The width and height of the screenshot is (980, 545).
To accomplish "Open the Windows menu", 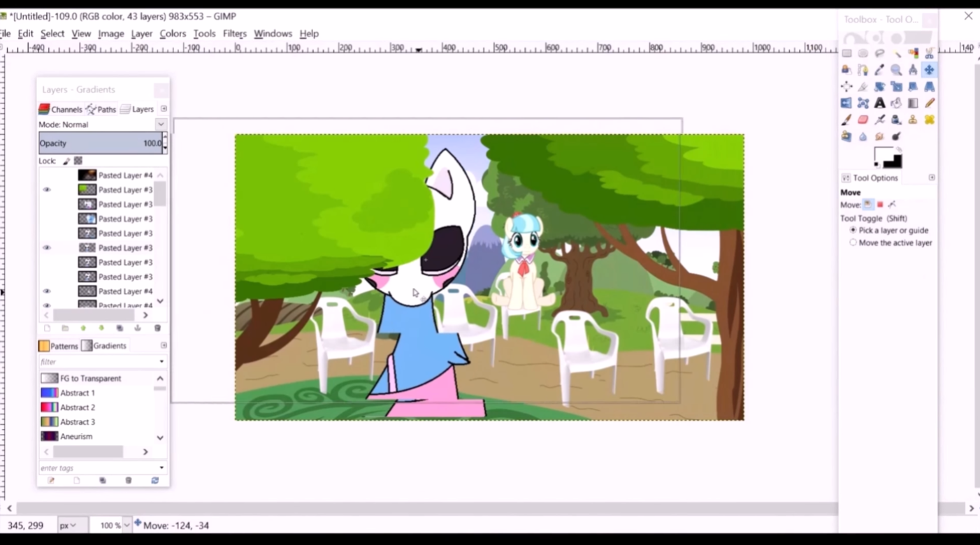I will (x=273, y=34).
